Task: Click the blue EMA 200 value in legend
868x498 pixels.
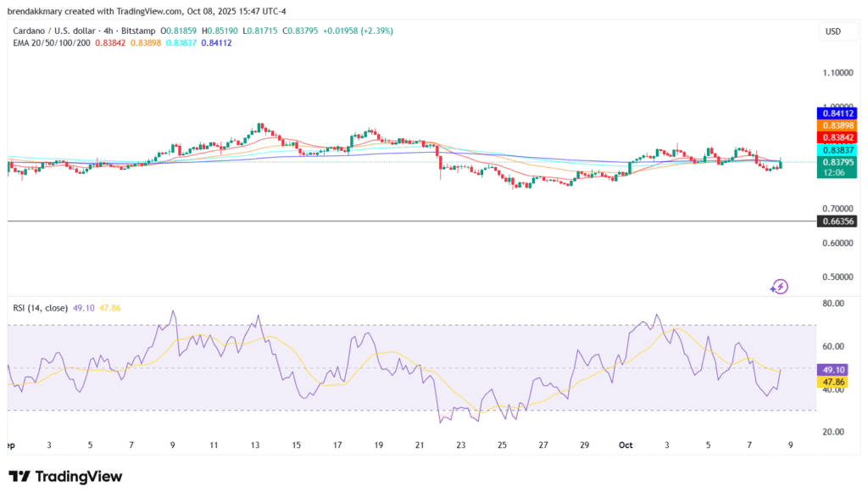Action: pos(219,42)
